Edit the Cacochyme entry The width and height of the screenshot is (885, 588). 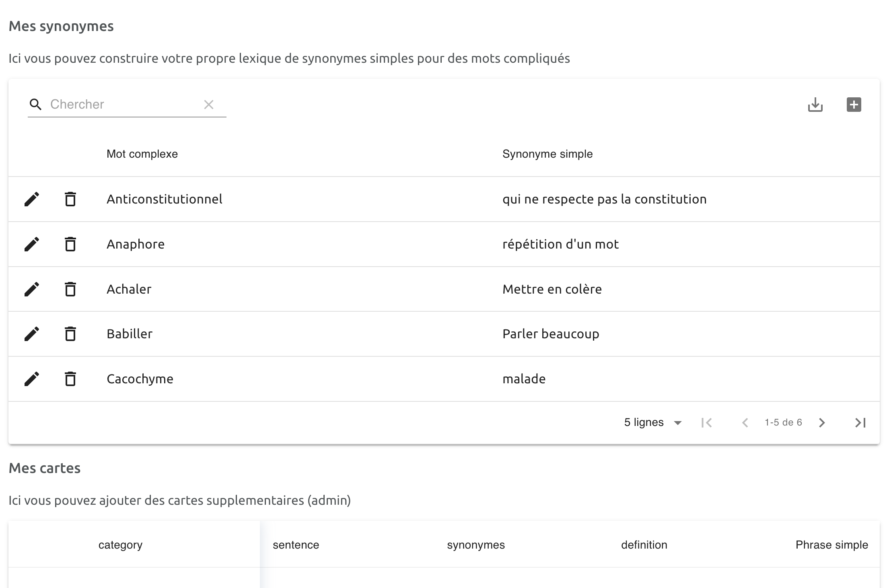[32, 379]
